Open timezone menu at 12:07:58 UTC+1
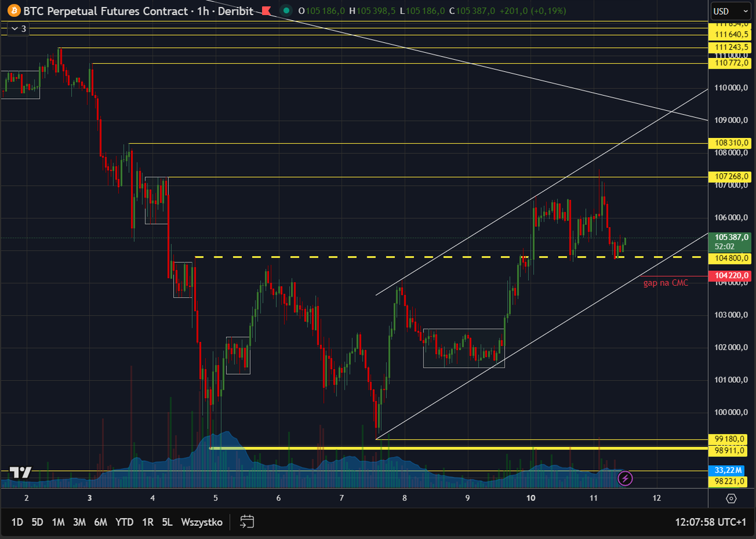The image size is (756, 539). click(x=710, y=522)
